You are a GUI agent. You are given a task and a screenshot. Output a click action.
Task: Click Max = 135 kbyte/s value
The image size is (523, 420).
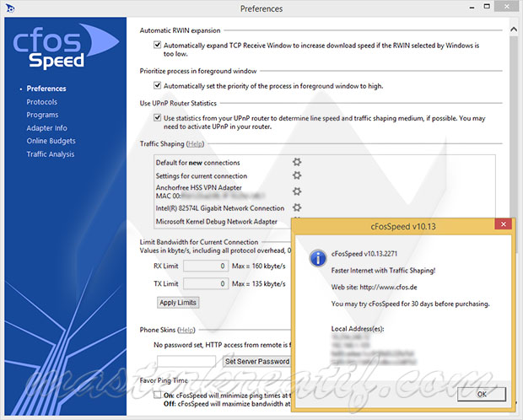click(x=259, y=283)
